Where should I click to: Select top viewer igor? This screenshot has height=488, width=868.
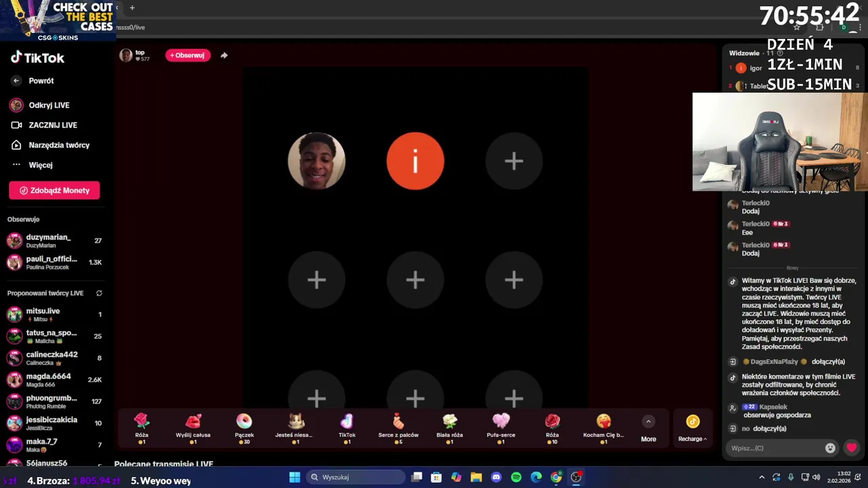click(756, 68)
